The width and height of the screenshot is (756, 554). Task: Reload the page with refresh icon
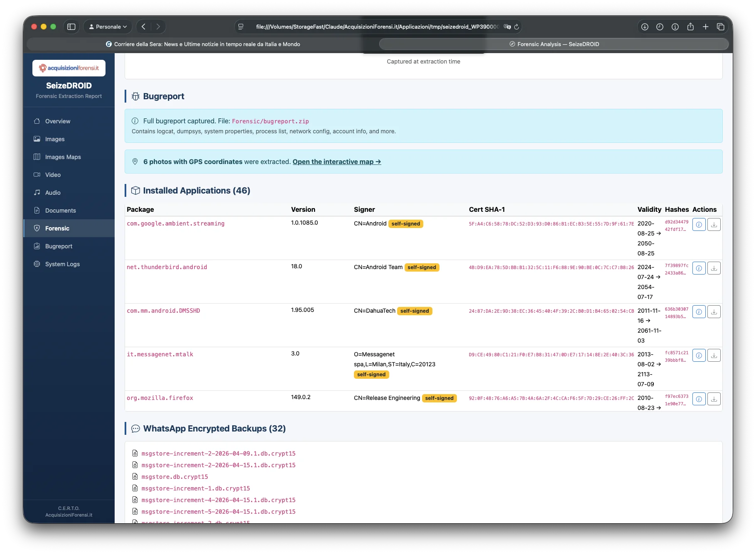517,27
